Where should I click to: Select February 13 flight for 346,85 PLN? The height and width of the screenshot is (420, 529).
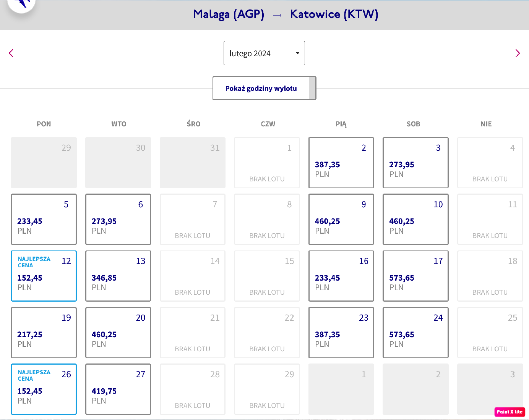point(118,276)
